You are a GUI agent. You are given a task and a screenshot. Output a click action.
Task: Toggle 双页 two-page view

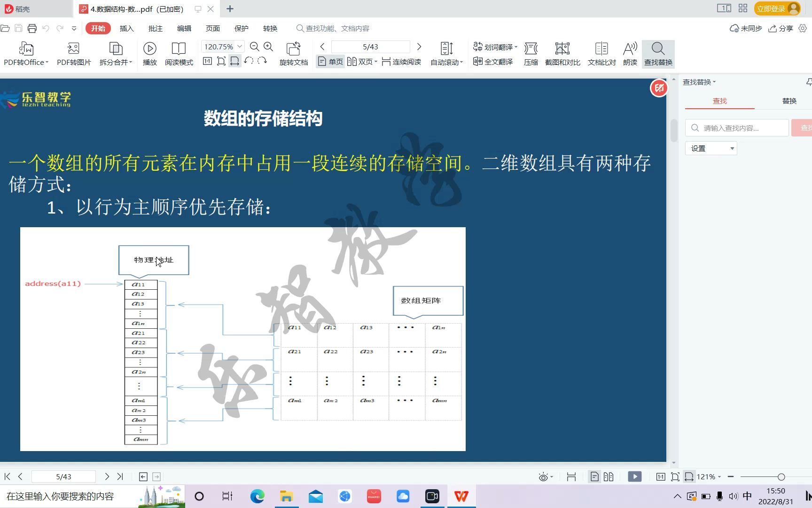pyautogui.click(x=362, y=61)
